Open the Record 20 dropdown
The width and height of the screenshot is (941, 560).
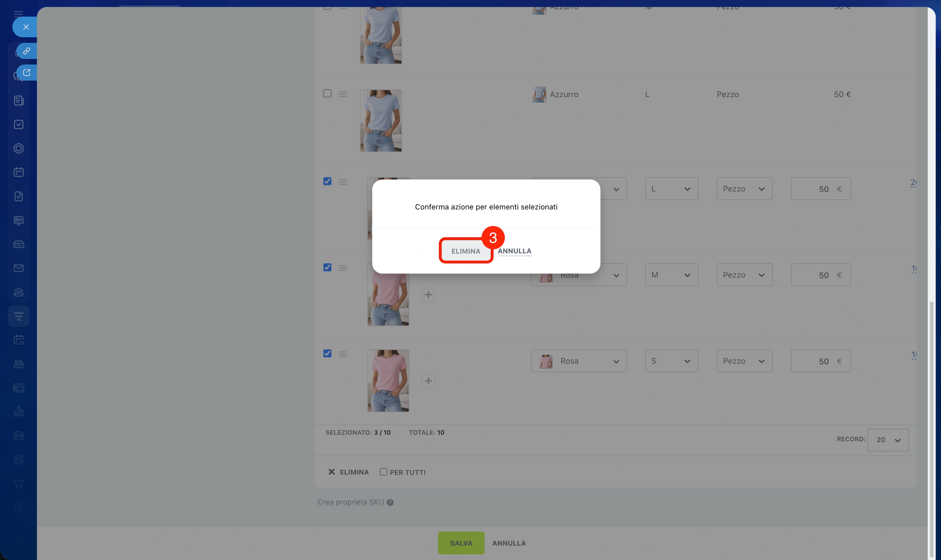pyautogui.click(x=887, y=440)
